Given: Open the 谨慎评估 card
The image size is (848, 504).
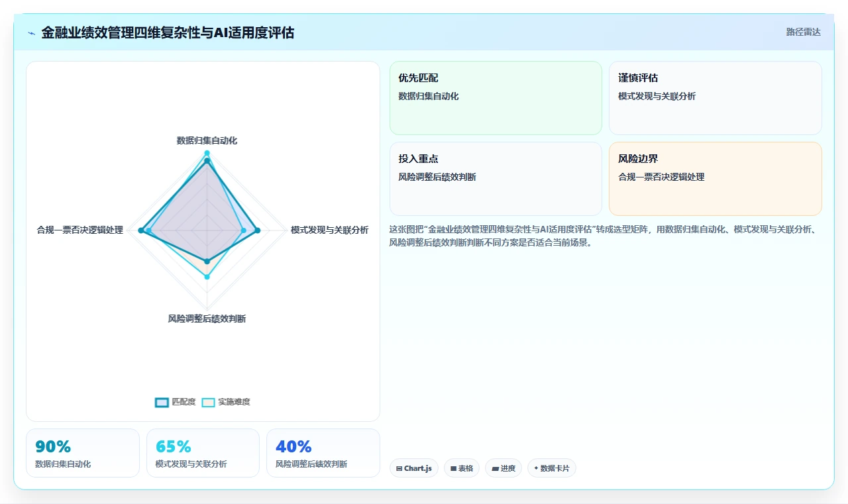Looking at the screenshot, I should tap(715, 98).
